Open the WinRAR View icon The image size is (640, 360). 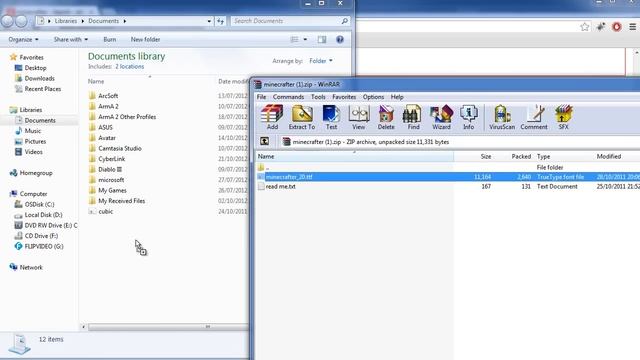coord(358,117)
